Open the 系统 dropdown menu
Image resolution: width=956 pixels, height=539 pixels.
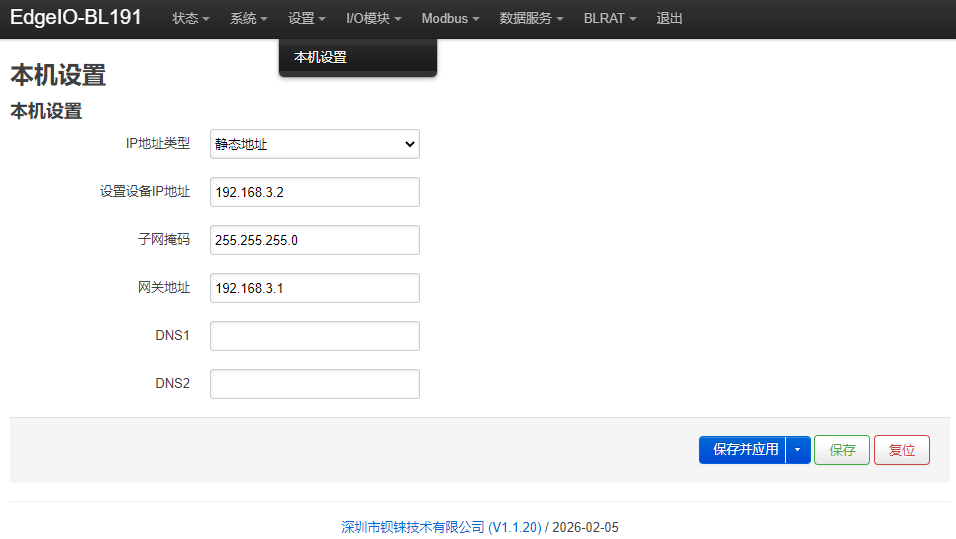point(248,18)
